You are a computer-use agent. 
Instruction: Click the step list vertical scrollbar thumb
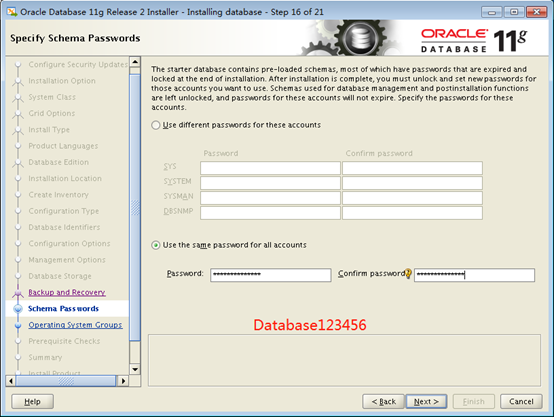135,207
